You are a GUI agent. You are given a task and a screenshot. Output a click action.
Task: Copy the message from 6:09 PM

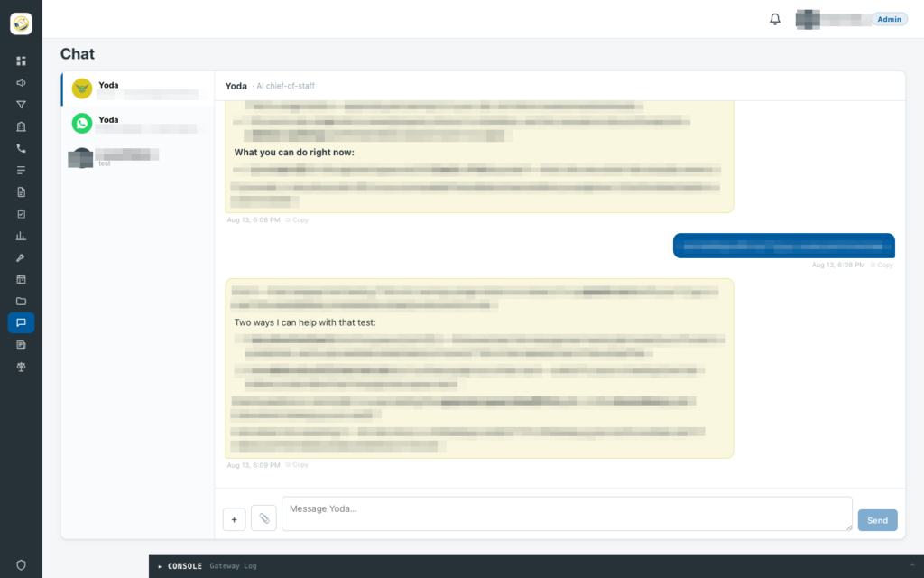(x=297, y=465)
